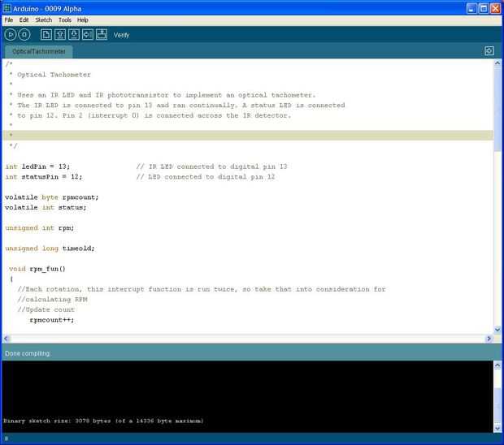
Task: Click horizontal scrollbar right arrow
Action: tap(489, 339)
